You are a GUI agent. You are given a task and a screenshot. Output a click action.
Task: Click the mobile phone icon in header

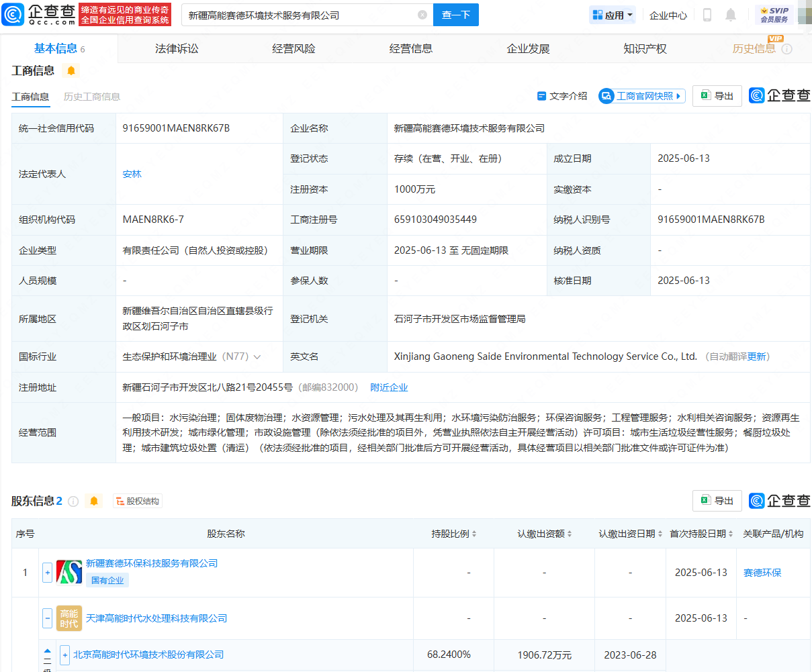707,15
